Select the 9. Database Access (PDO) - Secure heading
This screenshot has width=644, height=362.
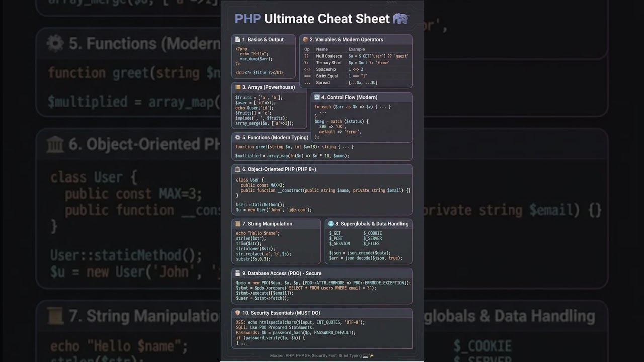pyautogui.click(x=282, y=273)
